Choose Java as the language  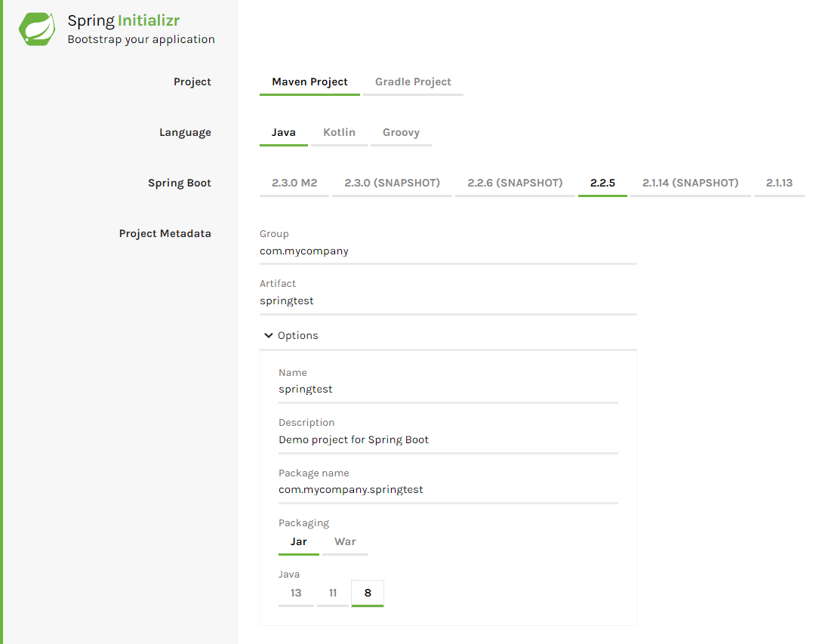pyautogui.click(x=284, y=132)
